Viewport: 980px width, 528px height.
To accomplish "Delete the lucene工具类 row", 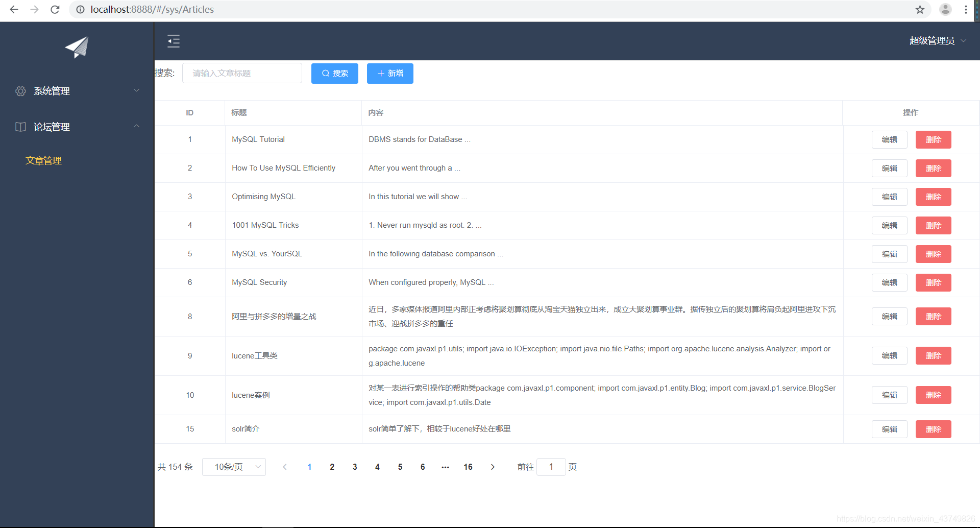I will click(x=933, y=355).
